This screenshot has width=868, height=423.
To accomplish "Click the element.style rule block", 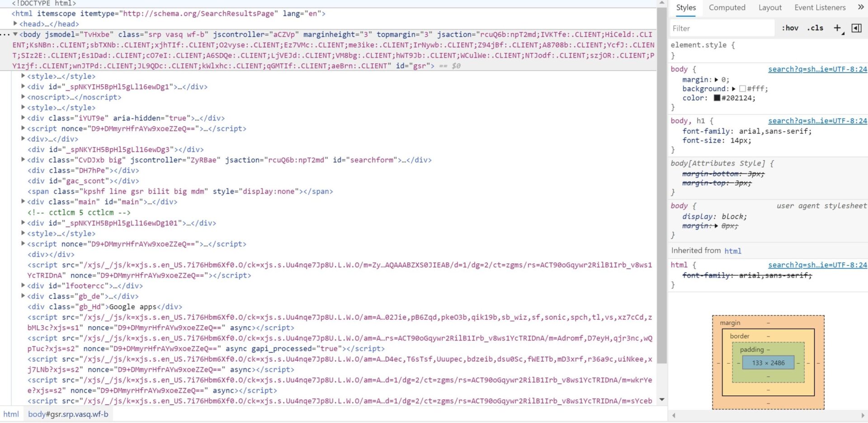I will point(768,50).
